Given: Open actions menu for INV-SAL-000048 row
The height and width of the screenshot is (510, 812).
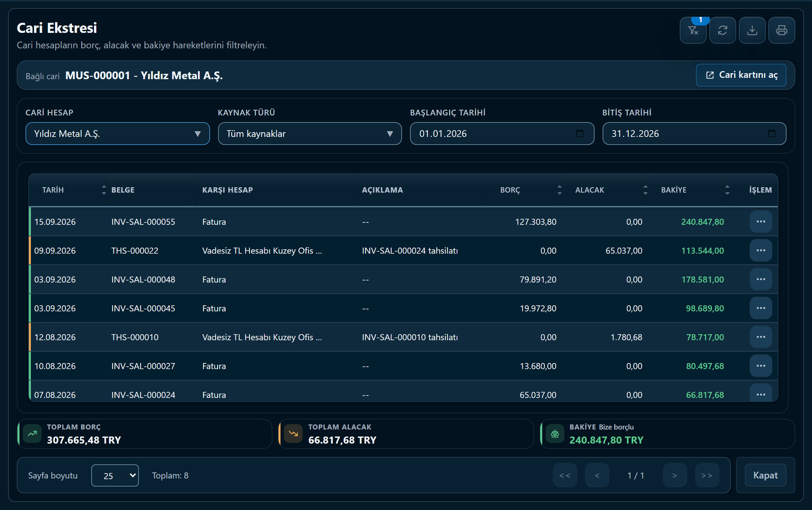Looking at the screenshot, I should pos(761,279).
